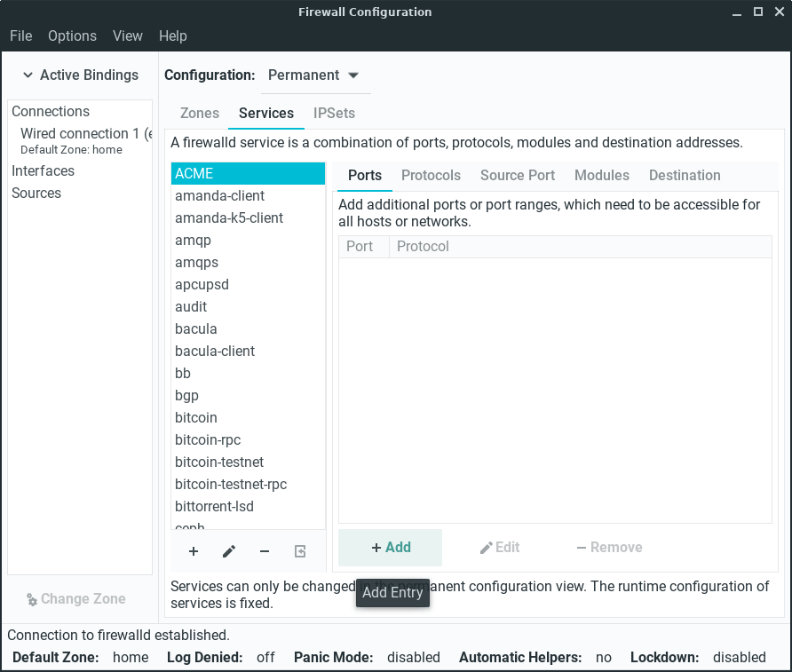Screen dimensions: 792x672
Task: Switch to the IPSets tab
Action: [334, 114]
